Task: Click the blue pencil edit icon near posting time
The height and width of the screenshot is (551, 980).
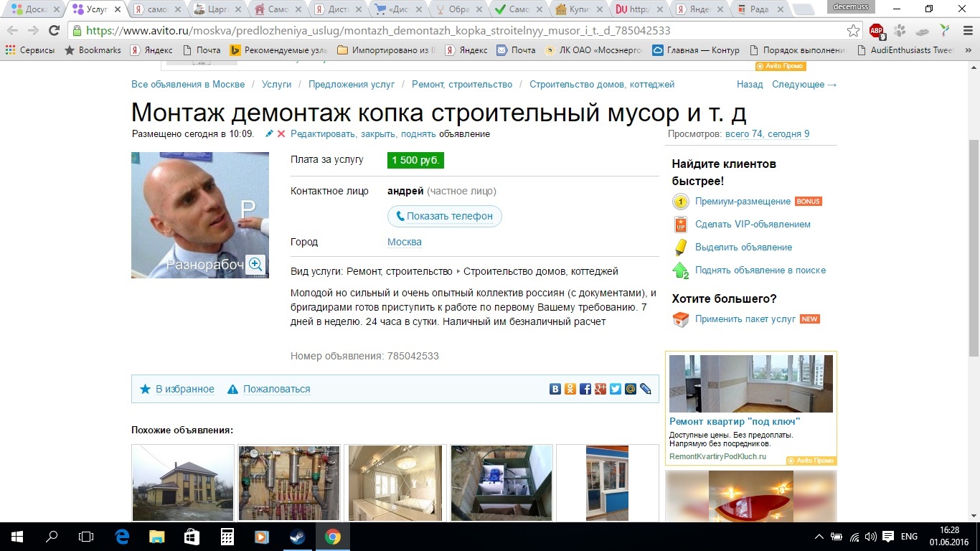Action: pos(269,134)
